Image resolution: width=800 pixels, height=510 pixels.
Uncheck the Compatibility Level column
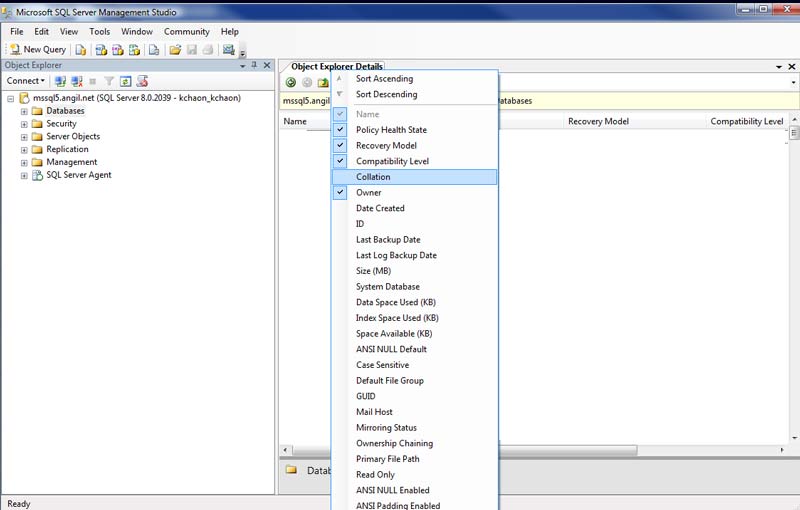click(x=414, y=161)
